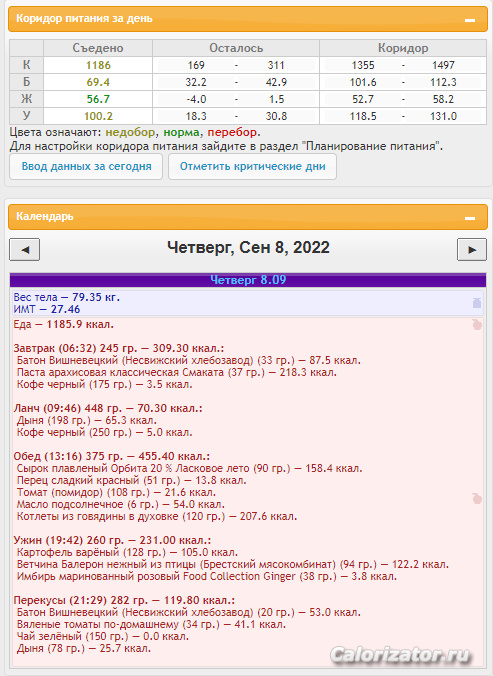Click the purple Четверг 8.09 day header
The image size is (493, 676).
click(248, 280)
